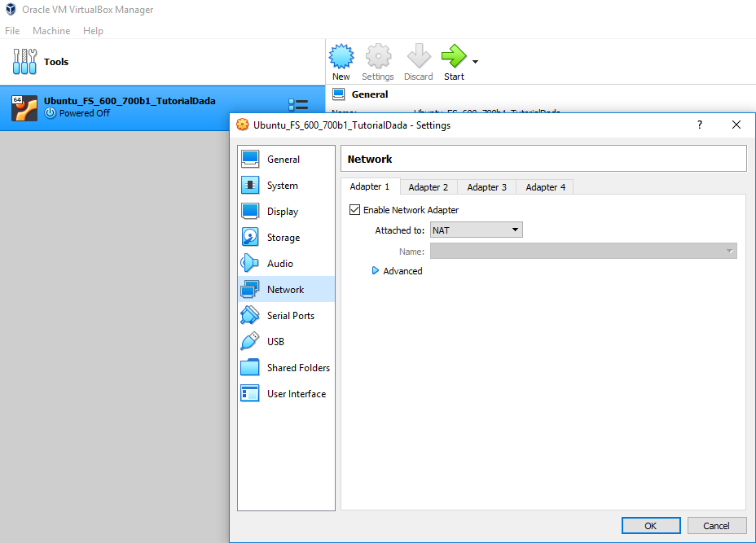This screenshot has width=756, height=543.
Task: Click the help question mark button
Action: click(699, 125)
